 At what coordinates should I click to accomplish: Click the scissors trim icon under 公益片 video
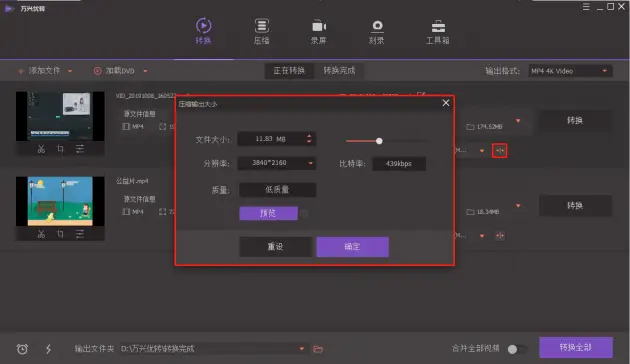pyautogui.click(x=41, y=234)
